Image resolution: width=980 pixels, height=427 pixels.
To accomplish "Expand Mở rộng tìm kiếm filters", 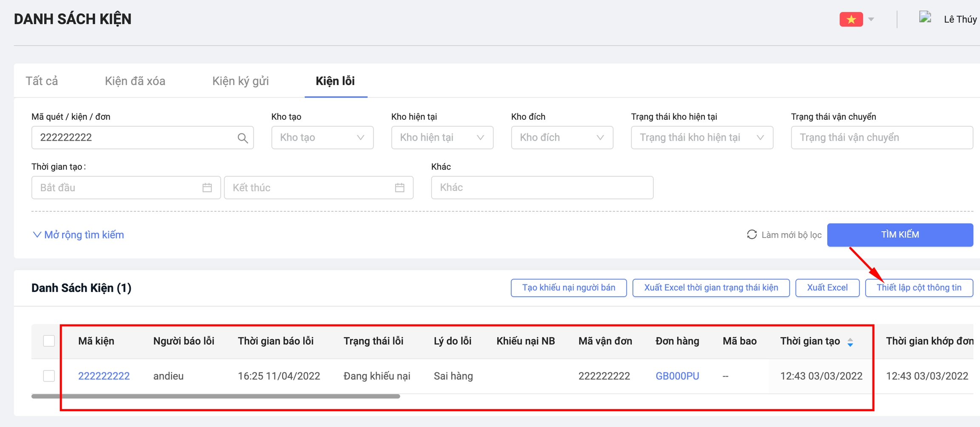I will pos(78,235).
